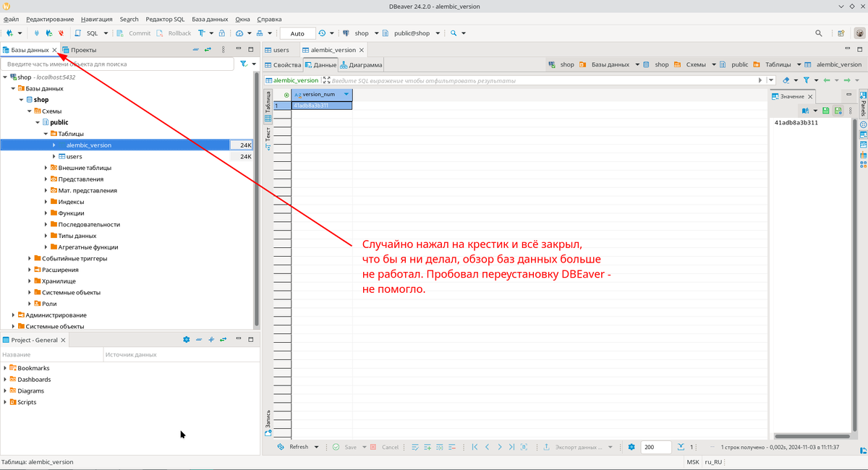Collapse the shop connection node
The height and width of the screenshot is (470, 868).
(6, 77)
